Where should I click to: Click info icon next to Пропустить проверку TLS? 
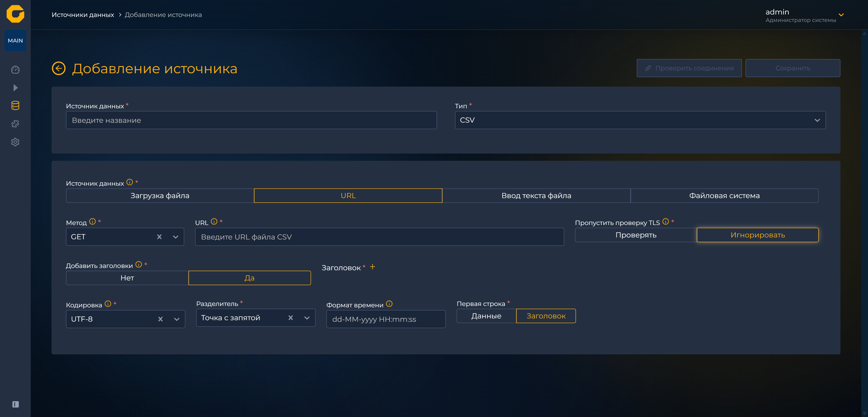coord(665,221)
